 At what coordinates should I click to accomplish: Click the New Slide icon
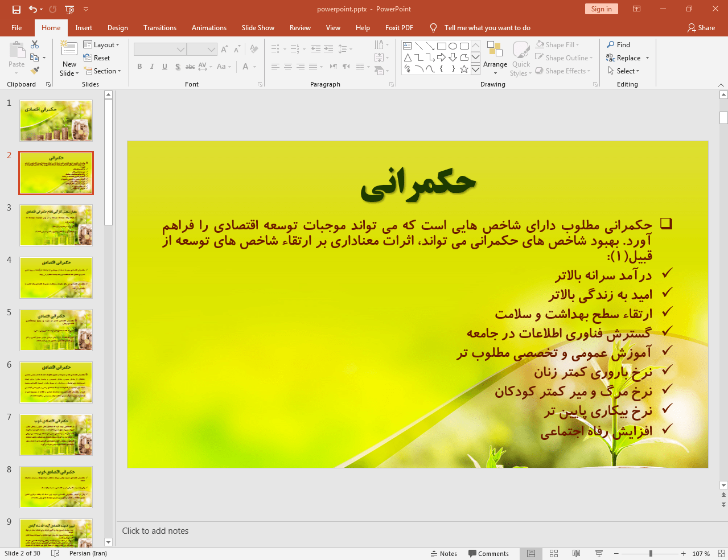pos(69,49)
